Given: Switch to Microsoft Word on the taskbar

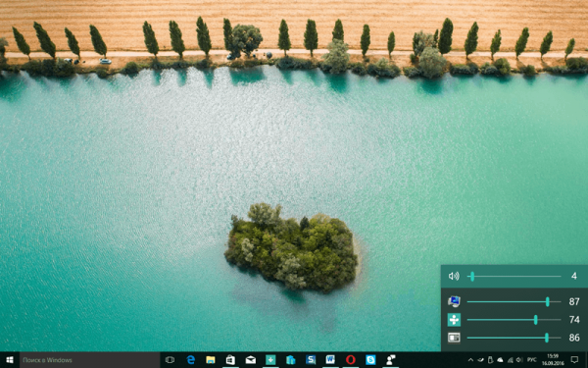Looking at the screenshot, I should tap(330, 360).
